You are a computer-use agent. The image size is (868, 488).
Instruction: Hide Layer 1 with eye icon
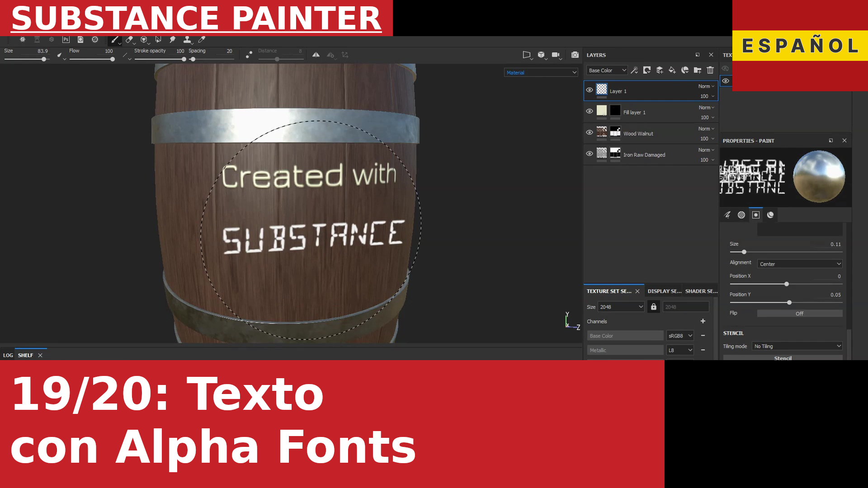(x=590, y=90)
